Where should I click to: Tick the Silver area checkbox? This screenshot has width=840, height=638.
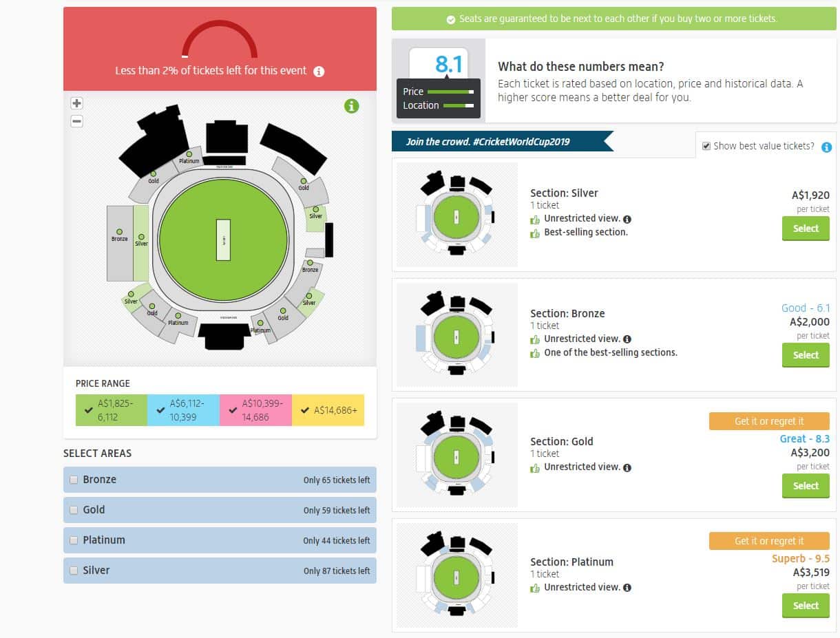click(74, 571)
